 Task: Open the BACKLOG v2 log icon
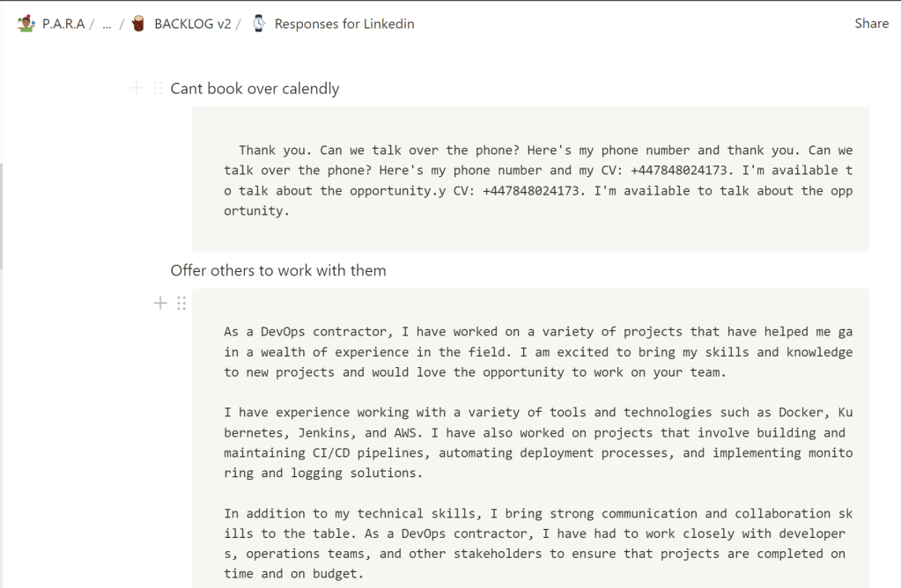point(138,24)
